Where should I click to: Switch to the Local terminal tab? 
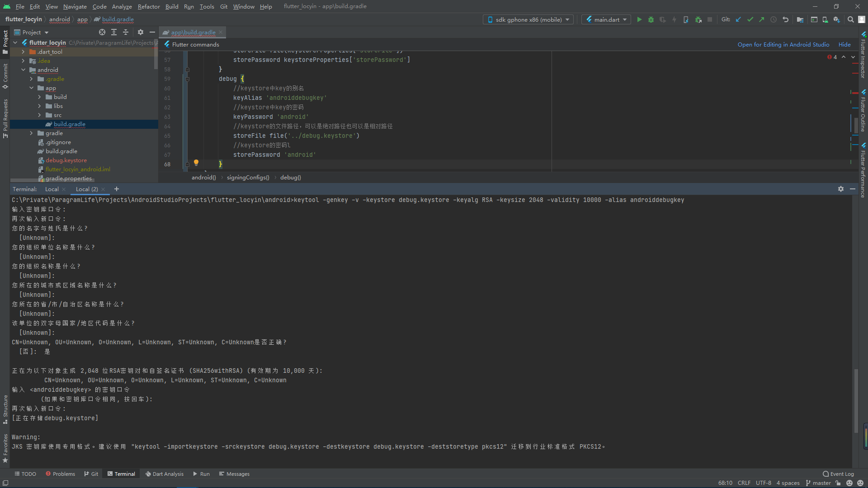pyautogui.click(x=52, y=189)
